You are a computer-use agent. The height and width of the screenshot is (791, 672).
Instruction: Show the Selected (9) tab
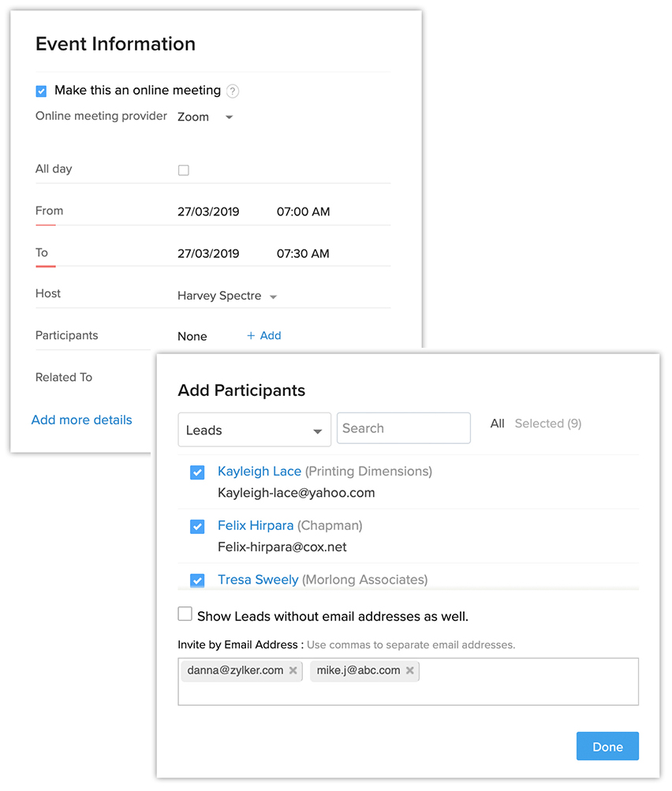(548, 423)
